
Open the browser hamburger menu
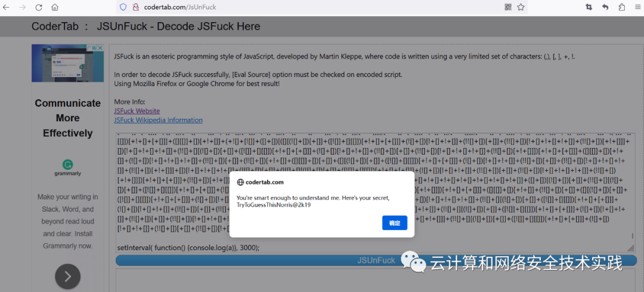click(637, 7)
